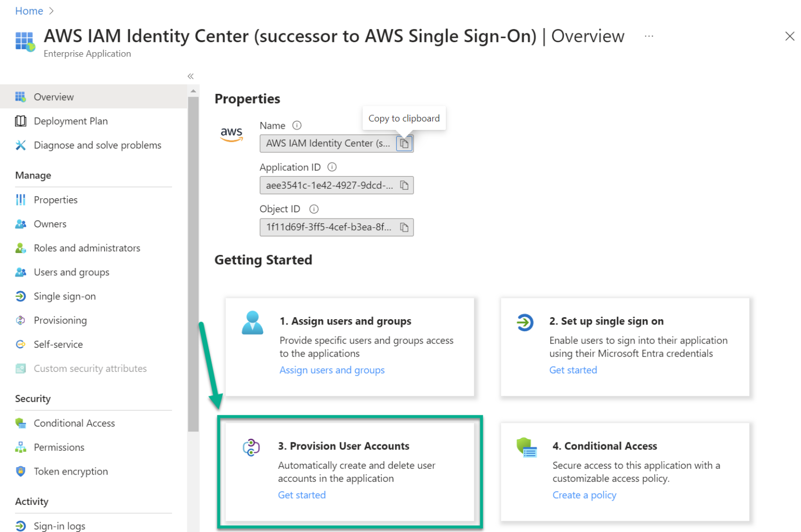Expand the Home breadcrumb chevron

coord(51,10)
